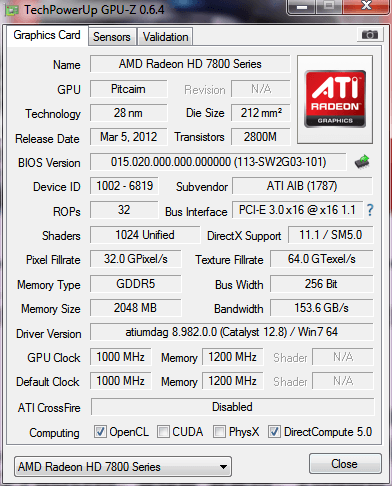The width and height of the screenshot is (392, 486).
Task: Close the window with the X icon
Action: coord(366,6)
